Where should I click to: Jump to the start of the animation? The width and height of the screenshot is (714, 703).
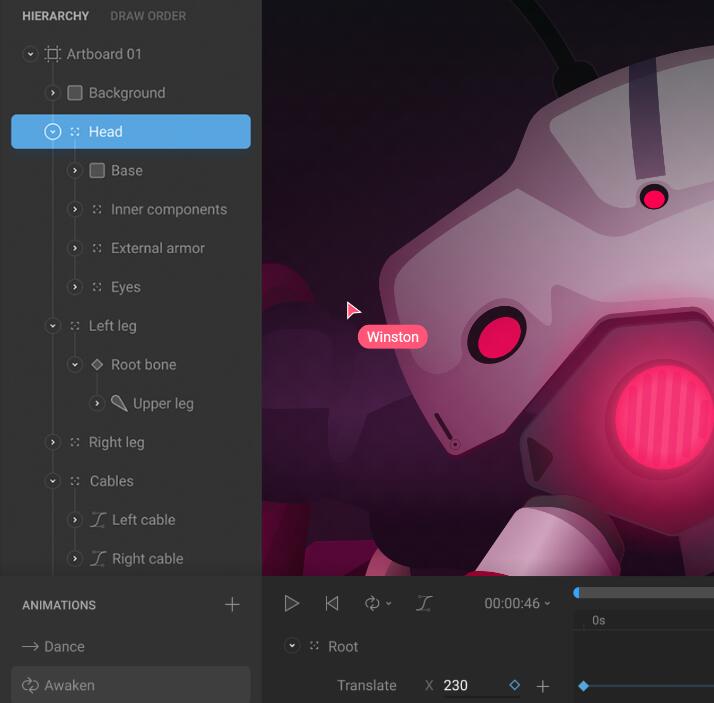[x=332, y=603]
